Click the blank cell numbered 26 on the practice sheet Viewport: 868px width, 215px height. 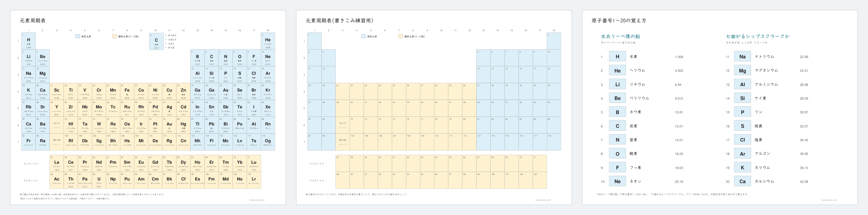(413, 92)
